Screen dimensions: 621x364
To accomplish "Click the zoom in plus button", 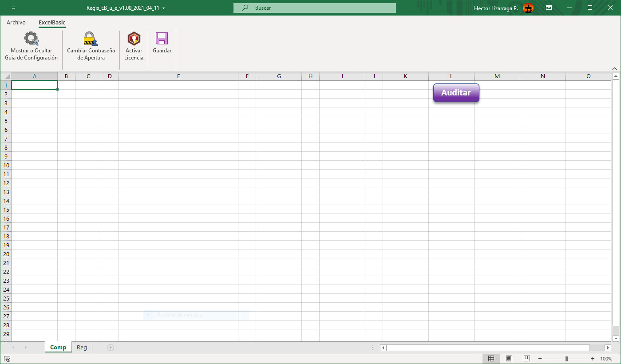I will 592,358.
